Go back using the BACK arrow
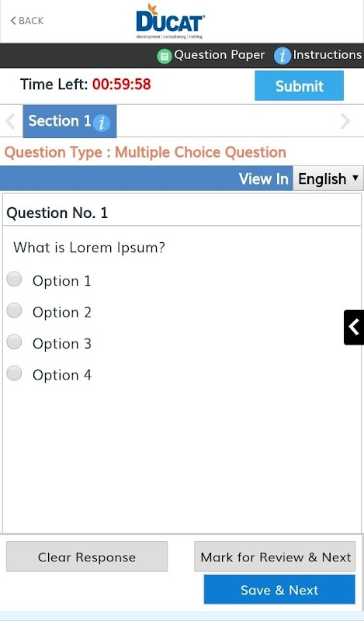This screenshot has height=621, width=364. [x=27, y=21]
